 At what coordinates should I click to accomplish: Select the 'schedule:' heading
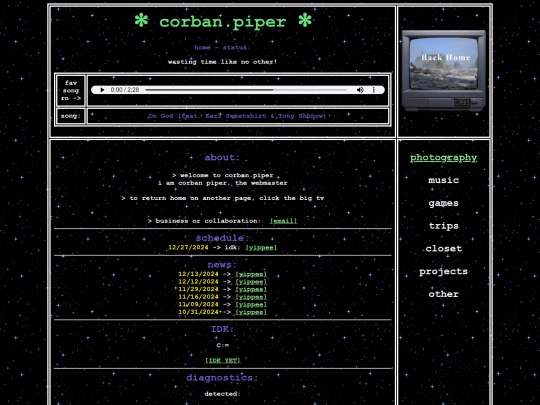[222, 238]
